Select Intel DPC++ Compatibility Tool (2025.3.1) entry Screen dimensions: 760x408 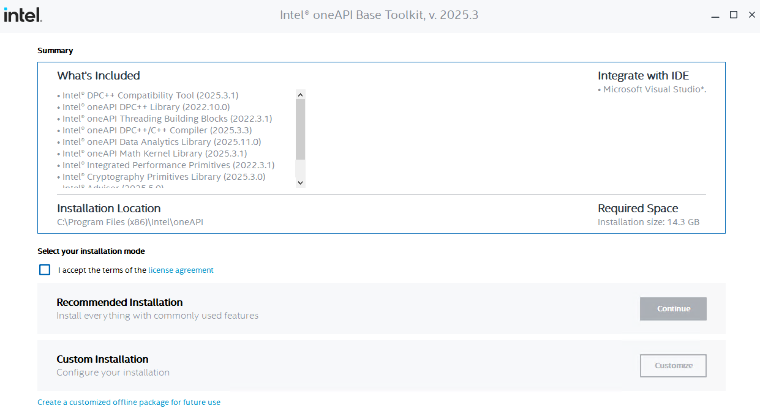tap(148, 95)
